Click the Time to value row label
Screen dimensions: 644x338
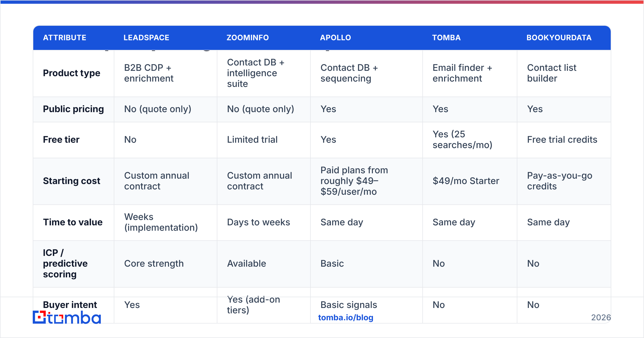73,222
